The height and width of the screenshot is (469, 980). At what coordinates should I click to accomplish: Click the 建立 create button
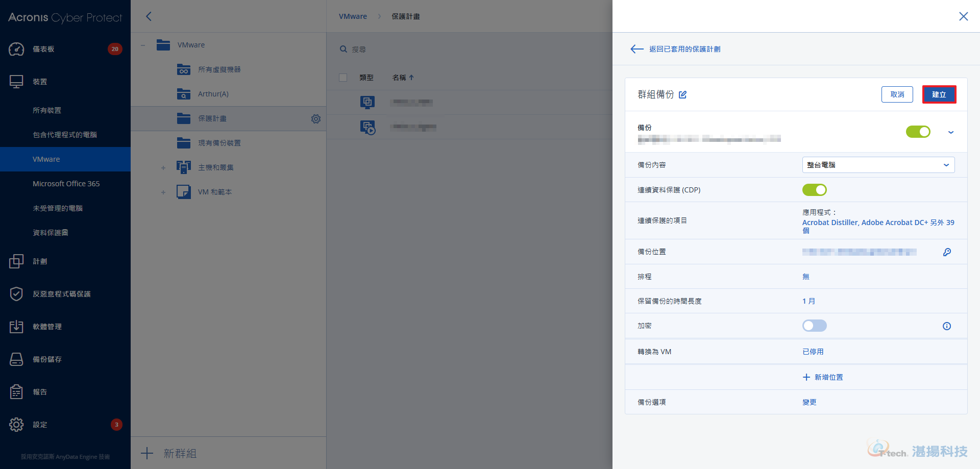939,94
